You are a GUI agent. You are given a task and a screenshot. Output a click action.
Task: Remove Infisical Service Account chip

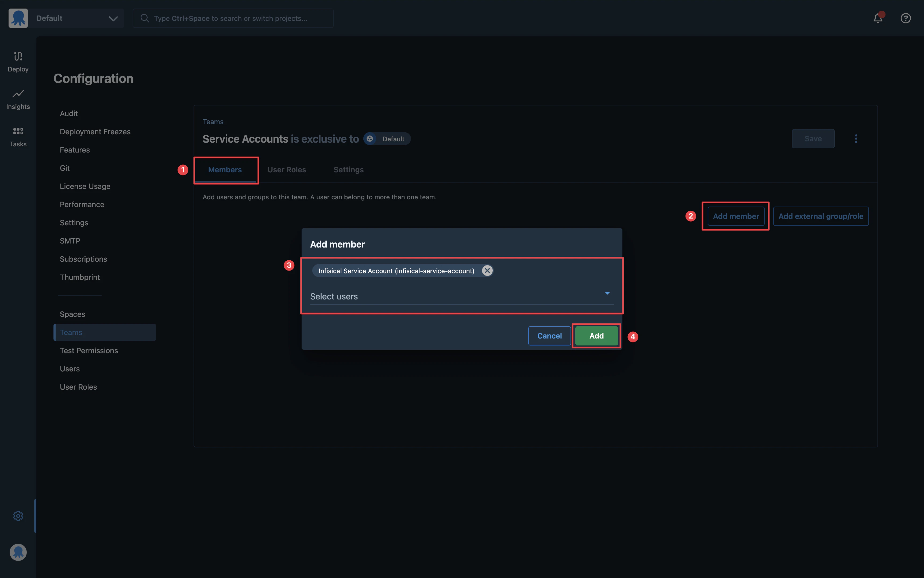[x=487, y=271]
